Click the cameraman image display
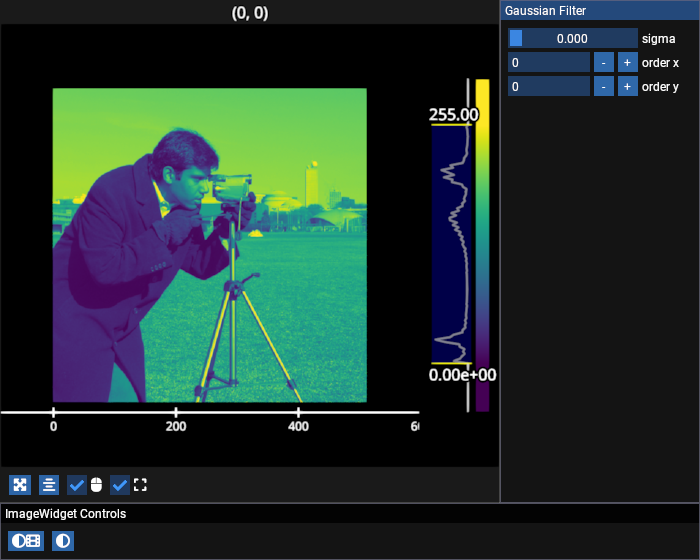This screenshot has height=560, width=700. 210,245
